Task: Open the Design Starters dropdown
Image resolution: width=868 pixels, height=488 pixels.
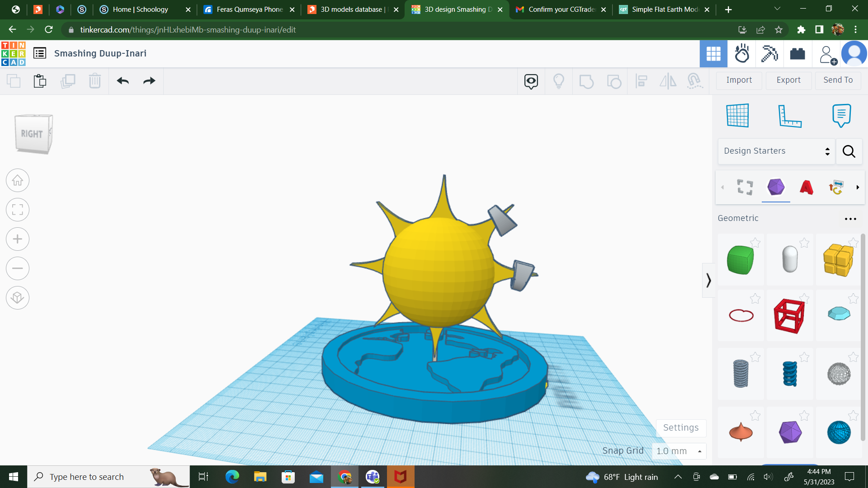Action: pyautogui.click(x=776, y=151)
